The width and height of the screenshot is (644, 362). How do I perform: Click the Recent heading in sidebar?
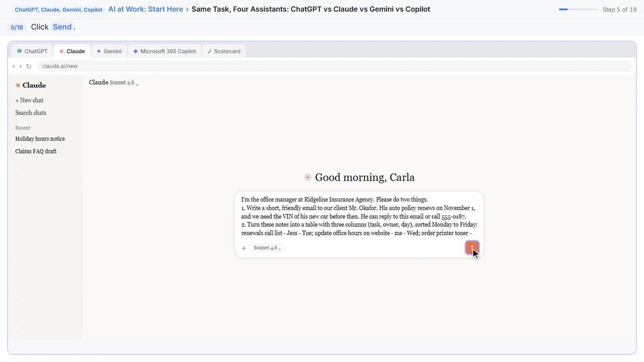tap(23, 128)
